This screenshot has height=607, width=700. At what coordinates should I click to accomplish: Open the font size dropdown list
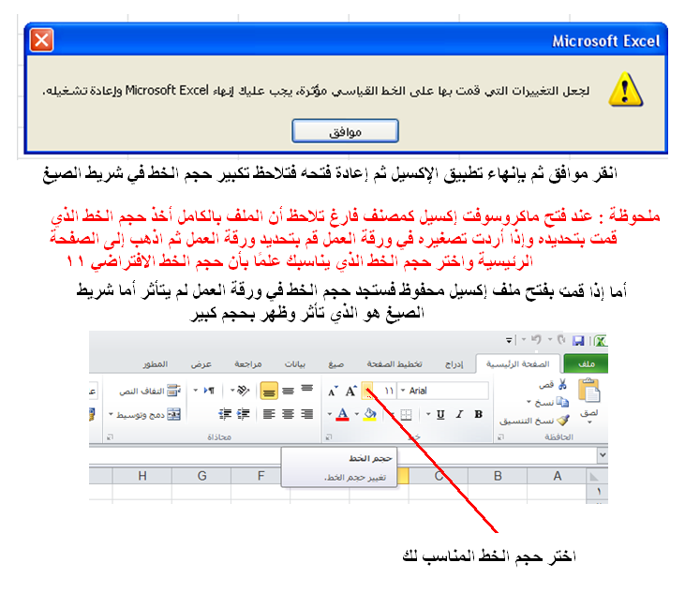click(x=367, y=391)
